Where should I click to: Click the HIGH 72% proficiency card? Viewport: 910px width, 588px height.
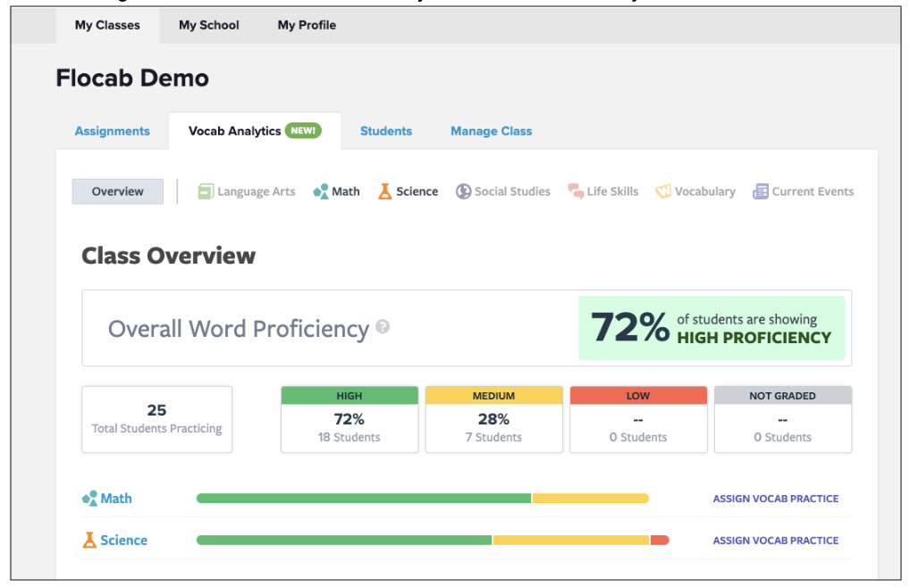pyautogui.click(x=350, y=419)
